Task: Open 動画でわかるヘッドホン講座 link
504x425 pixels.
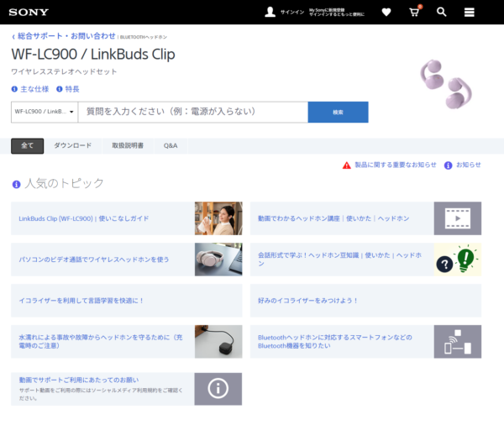Action: click(333, 218)
